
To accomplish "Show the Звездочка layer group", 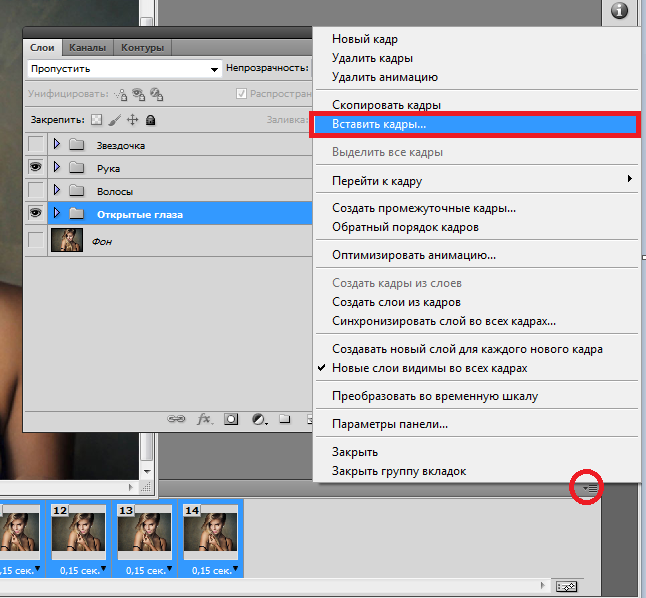I will click(36, 145).
